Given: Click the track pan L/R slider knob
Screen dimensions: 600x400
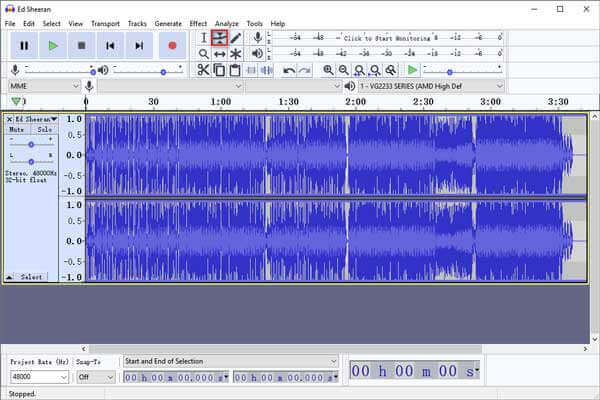Looking at the screenshot, I should pos(31,162).
